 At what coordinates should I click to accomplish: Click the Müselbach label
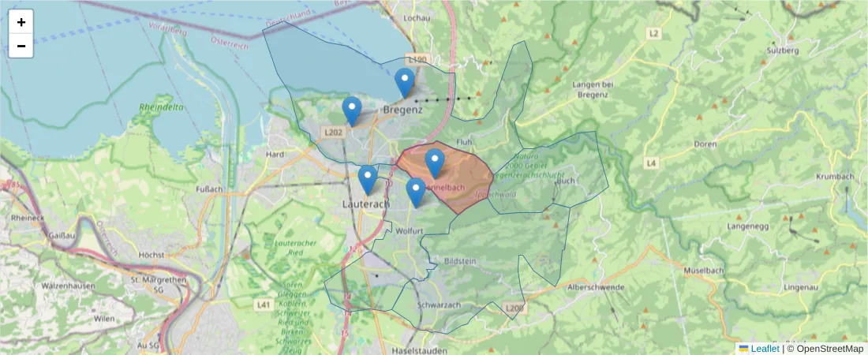click(704, 271)
